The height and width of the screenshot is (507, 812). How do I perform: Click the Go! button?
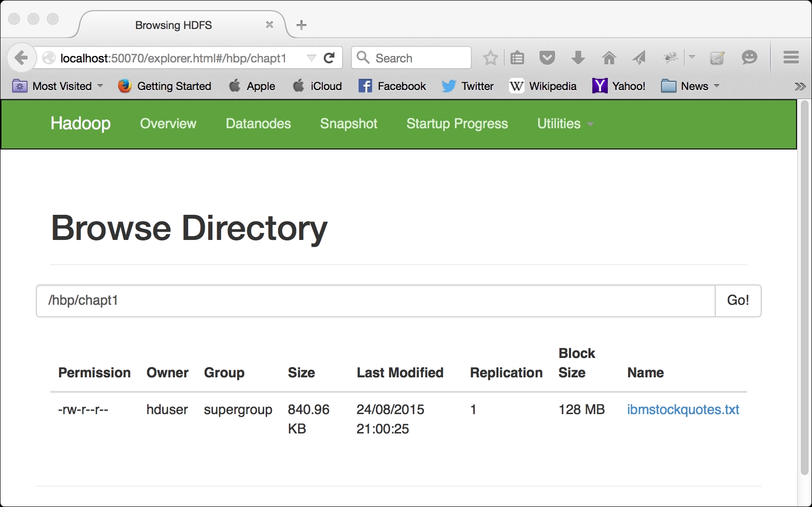tap(738, 301)
